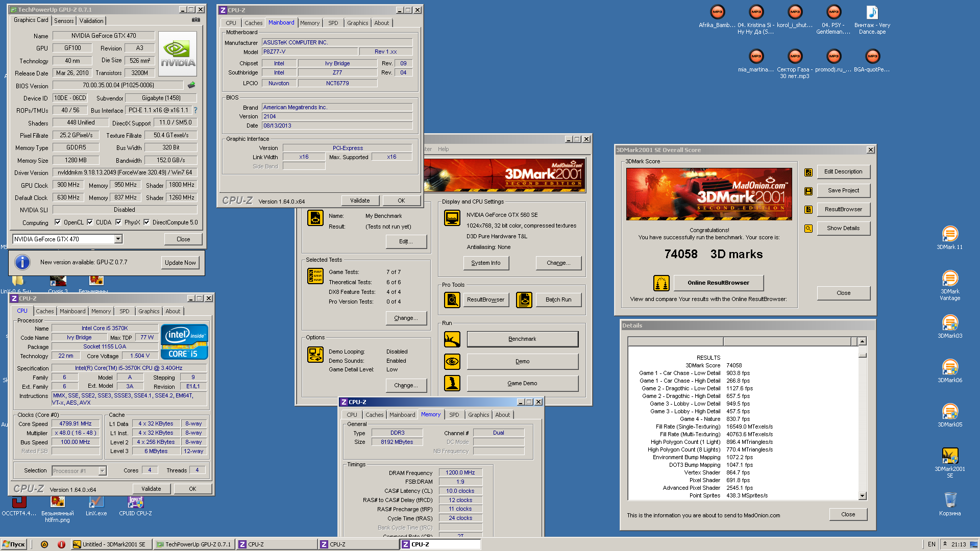Open the Help menu in 3DMark2001
The width and height of the screenshot is (980, 551).
point(443,149)
